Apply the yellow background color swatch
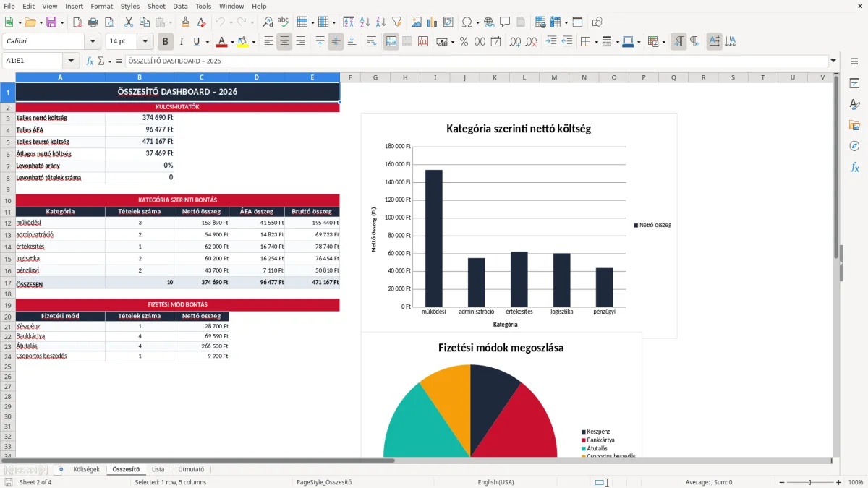 [243, 41]
